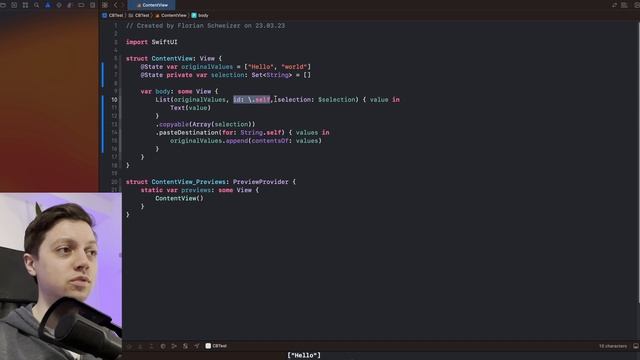Click the "world" string literal

tap(294, 67)
